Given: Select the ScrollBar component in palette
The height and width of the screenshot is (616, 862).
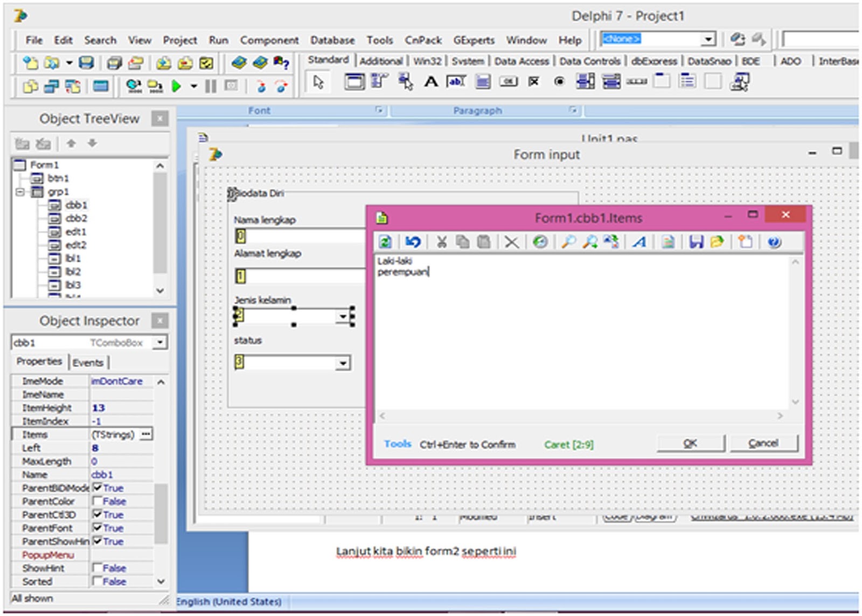Looking at the screenshot, I should point(636,82).
